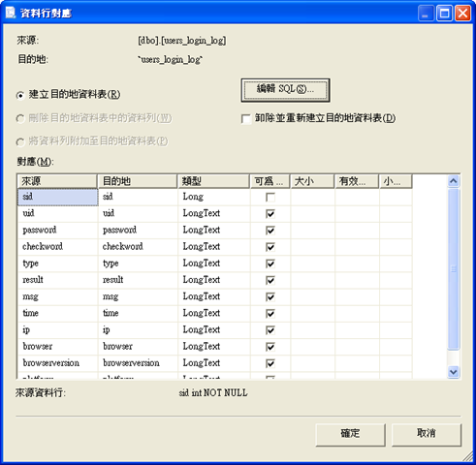Click the 類型 column header
Screen dimensions: 476x465
(213, 181)
